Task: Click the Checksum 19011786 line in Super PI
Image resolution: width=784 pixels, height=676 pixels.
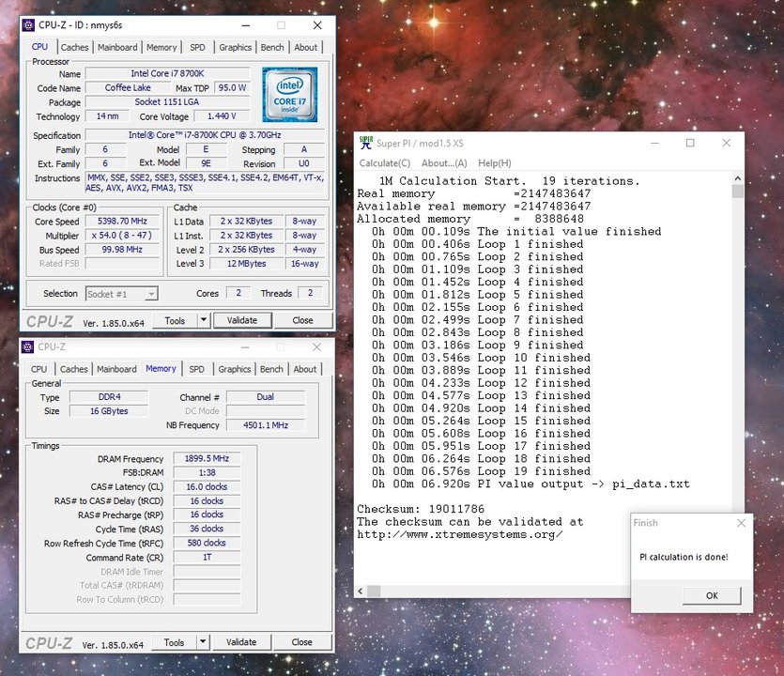Action: [421, 509]
